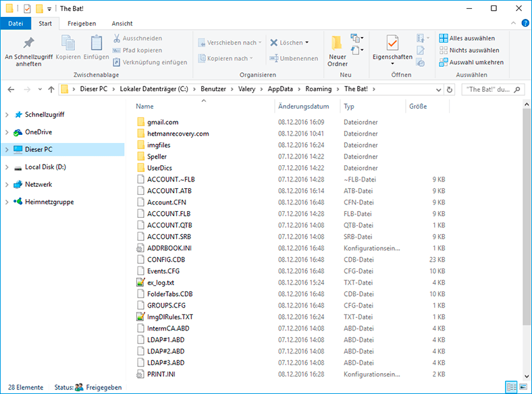
Task: Click the vertical scrollbar up arrow
Action: [526, 105]
